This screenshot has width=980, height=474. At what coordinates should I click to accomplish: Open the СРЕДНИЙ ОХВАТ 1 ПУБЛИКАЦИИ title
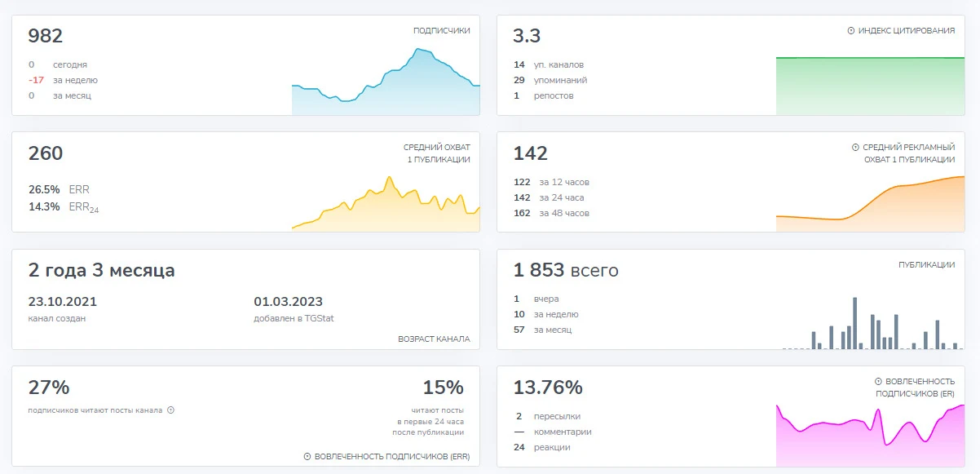pyautogui.click(x=437, y=153)
